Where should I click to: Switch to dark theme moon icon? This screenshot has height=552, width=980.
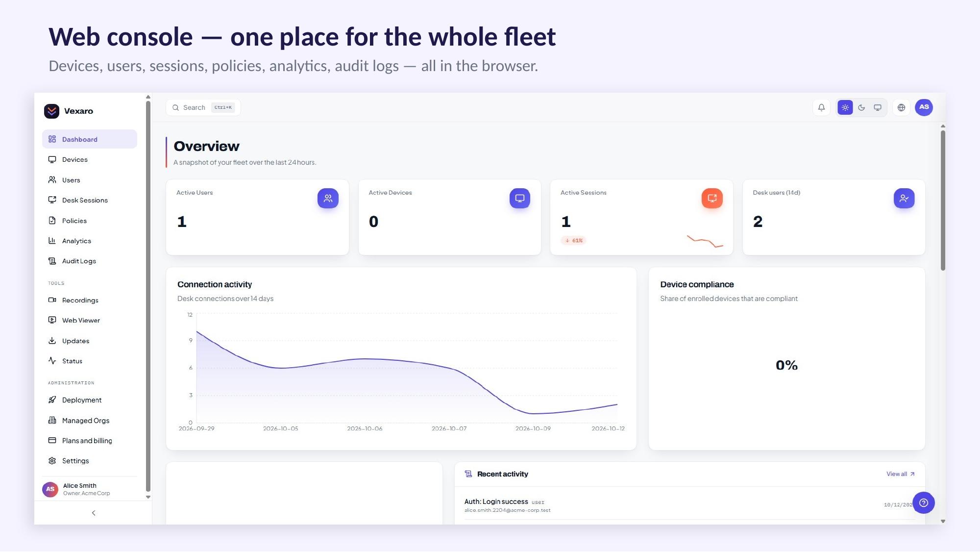pos(861,107)
